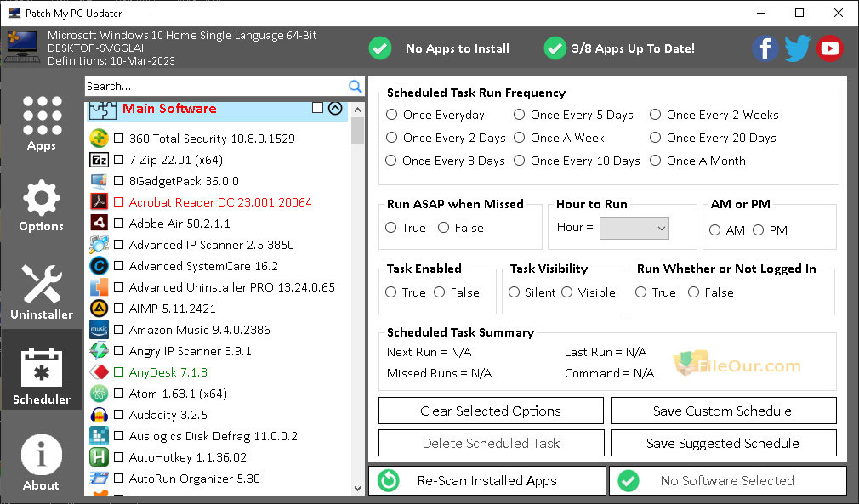Click the 8GadgetPack app icon
Screen dimensions: 859x504
[x=99, y=181]
